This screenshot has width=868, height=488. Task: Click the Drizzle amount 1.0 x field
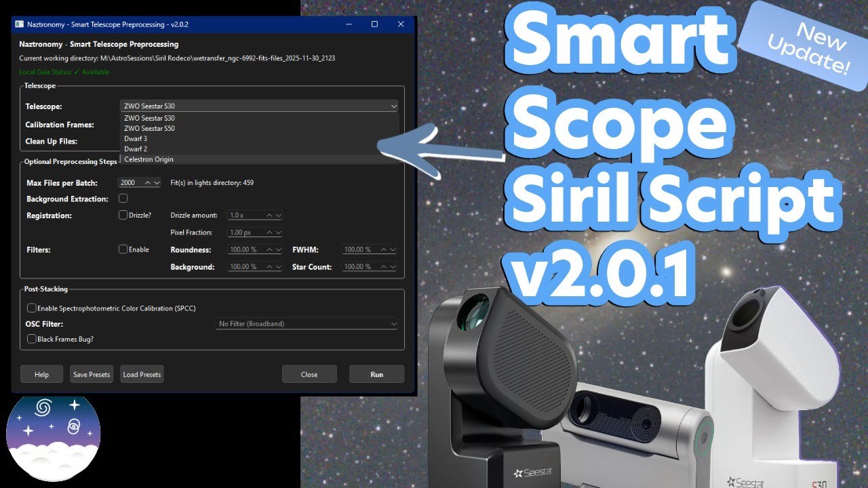coord(245,215)
